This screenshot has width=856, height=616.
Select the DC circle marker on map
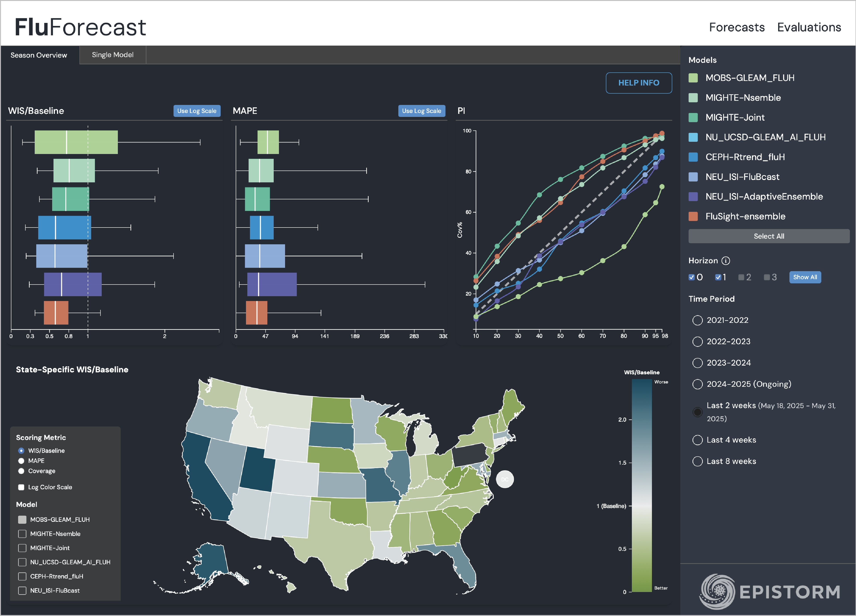(505, 479)
